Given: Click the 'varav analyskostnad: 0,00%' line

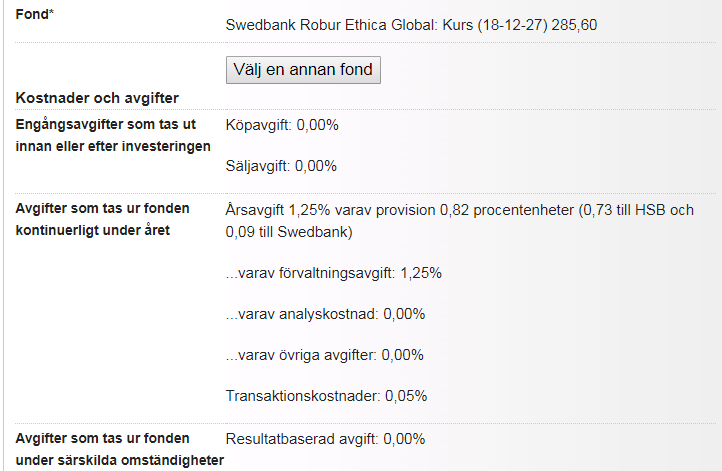Looking at the screenshot, I should [x=326, y=314].
